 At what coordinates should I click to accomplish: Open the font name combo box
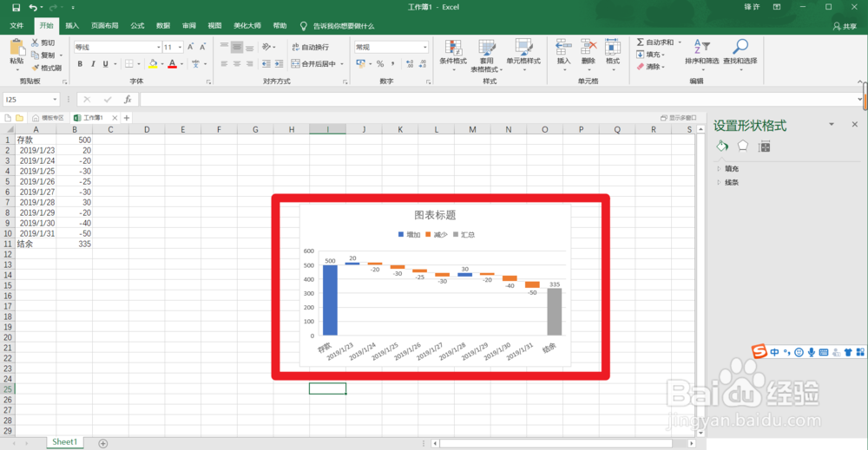(117, 47)
